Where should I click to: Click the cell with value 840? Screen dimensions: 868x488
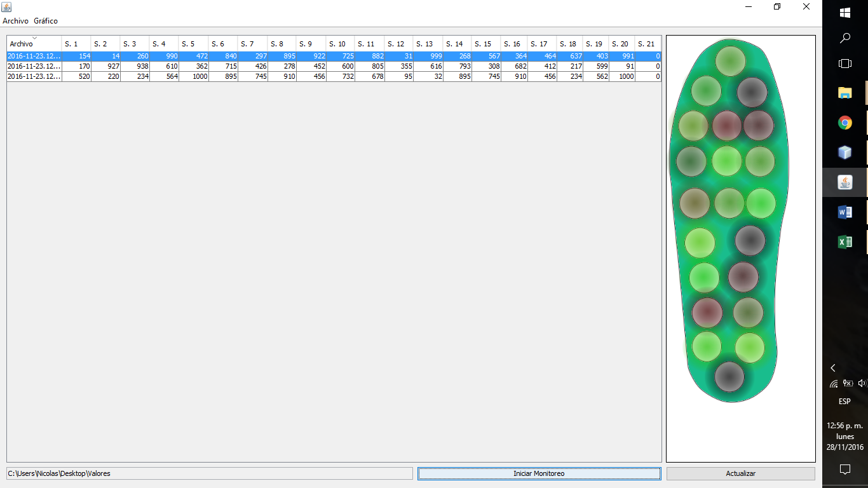(223, 56)
